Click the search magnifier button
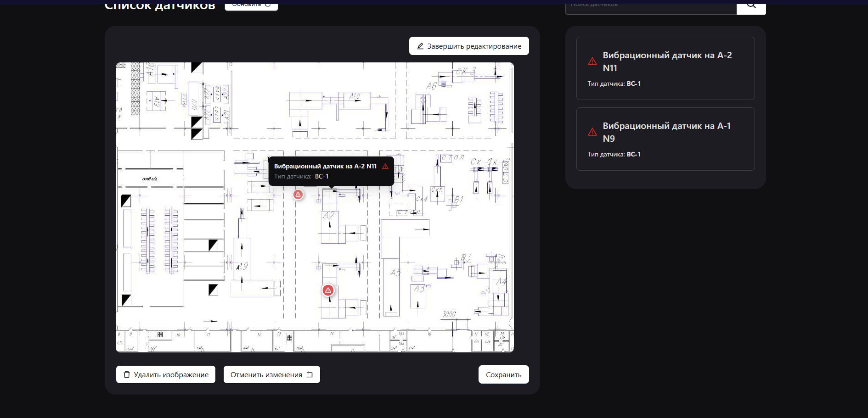The height and width of the screenshot is (418, 868). (751, 6)
